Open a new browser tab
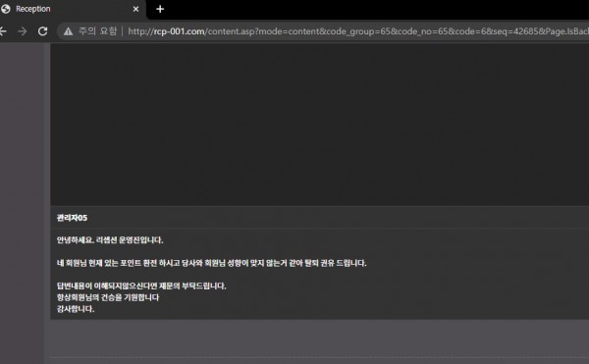 click(160, 9)
